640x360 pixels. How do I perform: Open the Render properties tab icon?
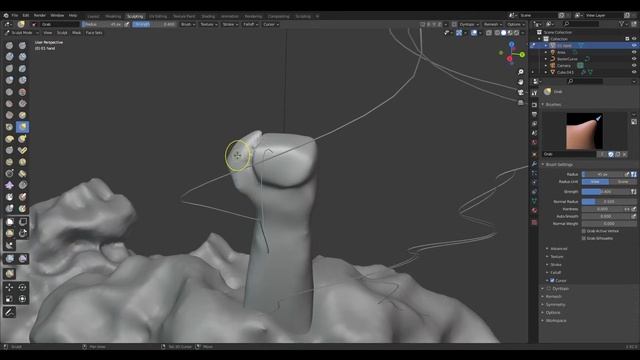click(534, 105)
